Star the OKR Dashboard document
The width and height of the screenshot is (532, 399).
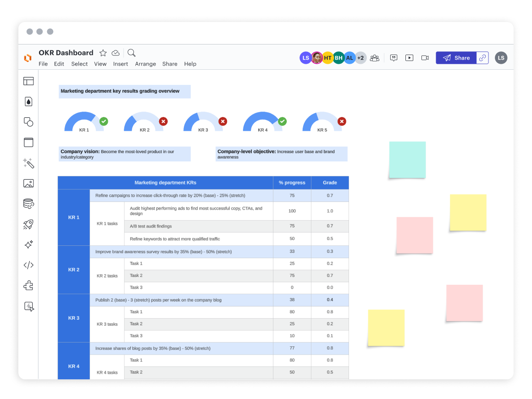point(103,53)
